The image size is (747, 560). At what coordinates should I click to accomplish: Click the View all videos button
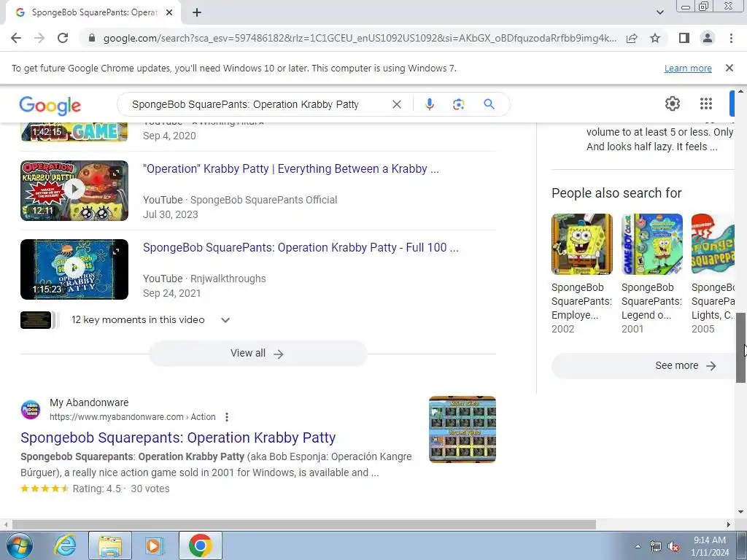(x=258, y=354)
